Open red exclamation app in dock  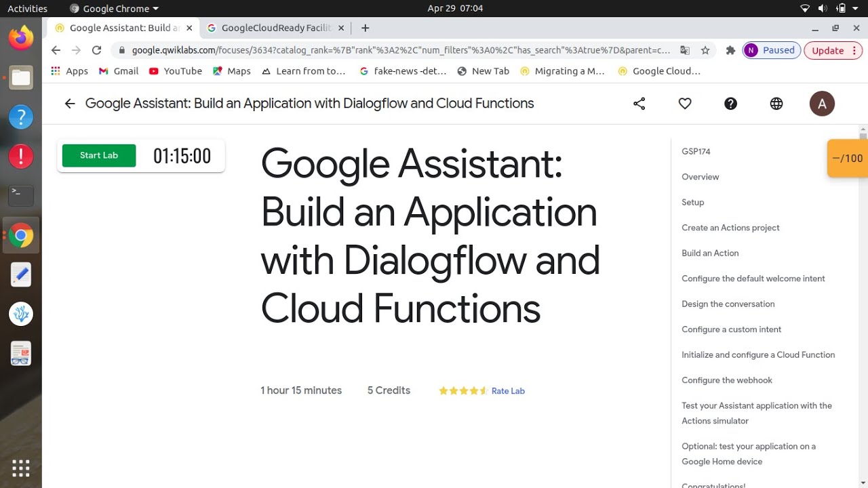point(21,157)
